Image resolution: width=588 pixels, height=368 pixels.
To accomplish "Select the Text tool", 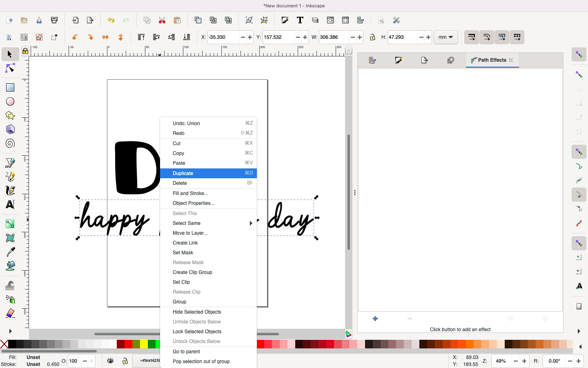I will pyautogui.click(x=10, y=204).
